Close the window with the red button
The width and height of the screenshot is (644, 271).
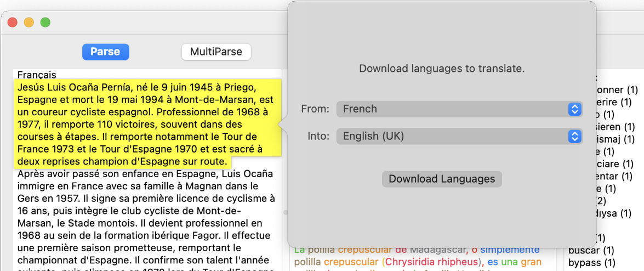point(12,22)
